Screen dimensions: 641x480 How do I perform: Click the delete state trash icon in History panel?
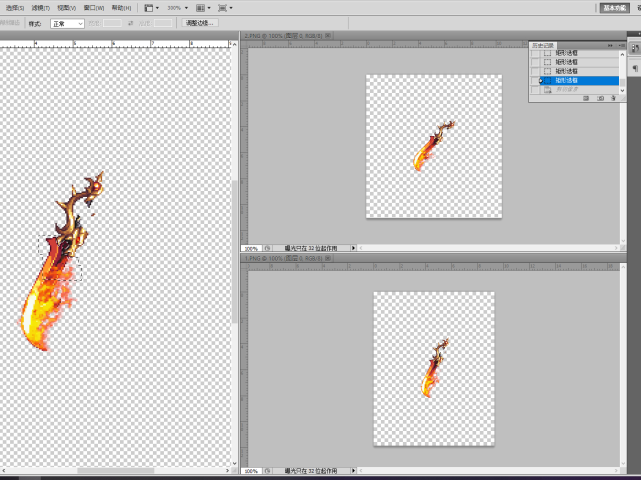point(612,98)
